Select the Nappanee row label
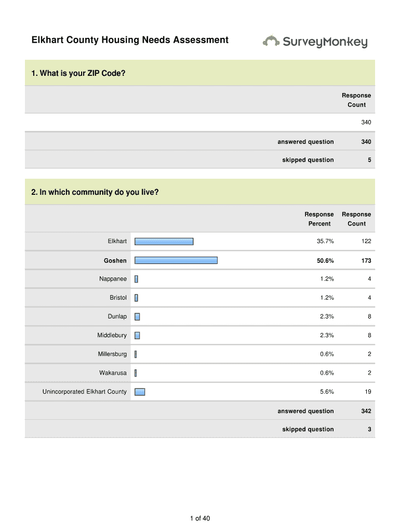400x532 pixels. [113, 279]
